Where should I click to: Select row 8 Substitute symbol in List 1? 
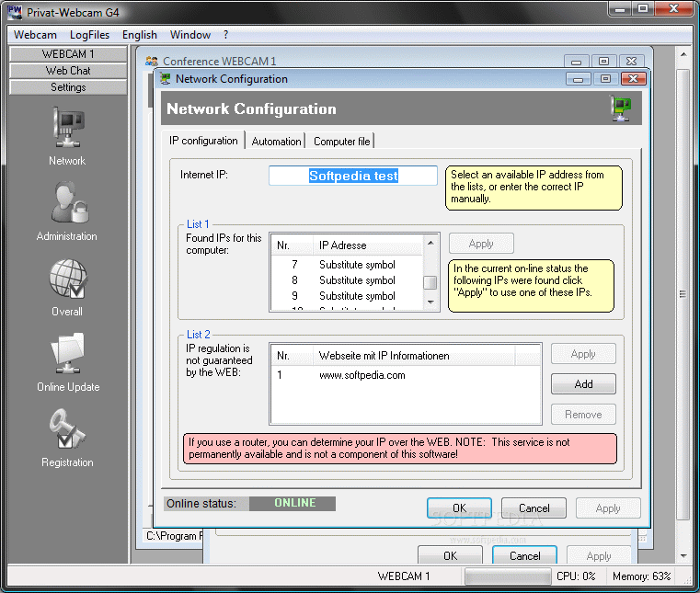[347, 280]
